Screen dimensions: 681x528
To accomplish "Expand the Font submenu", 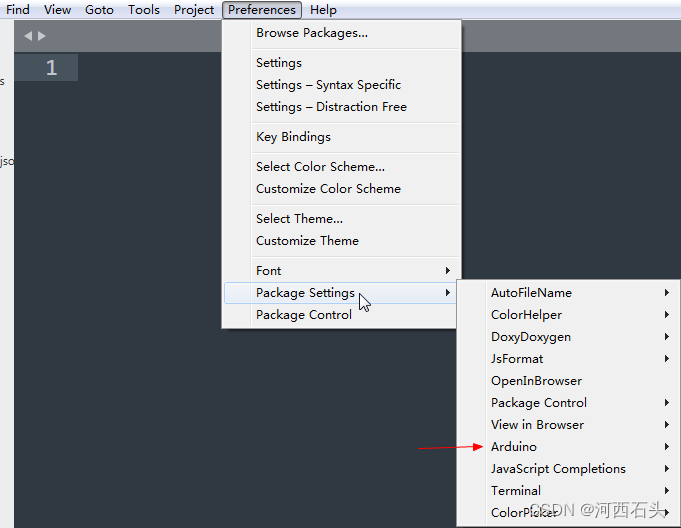I will [x=341, y=271].
